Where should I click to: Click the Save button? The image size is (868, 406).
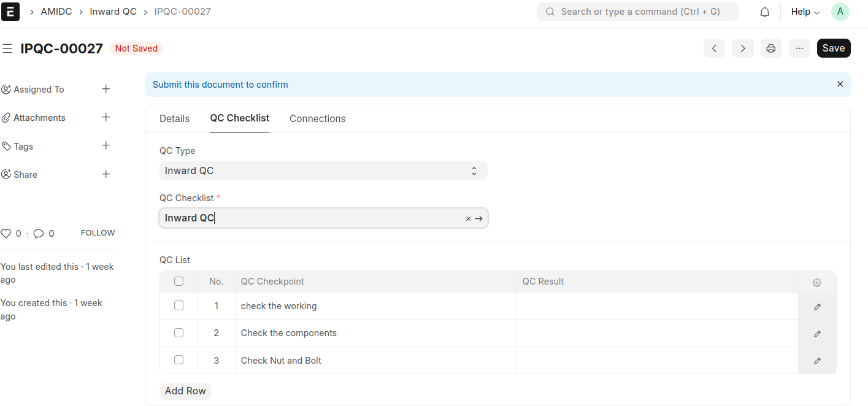[833, 48]
